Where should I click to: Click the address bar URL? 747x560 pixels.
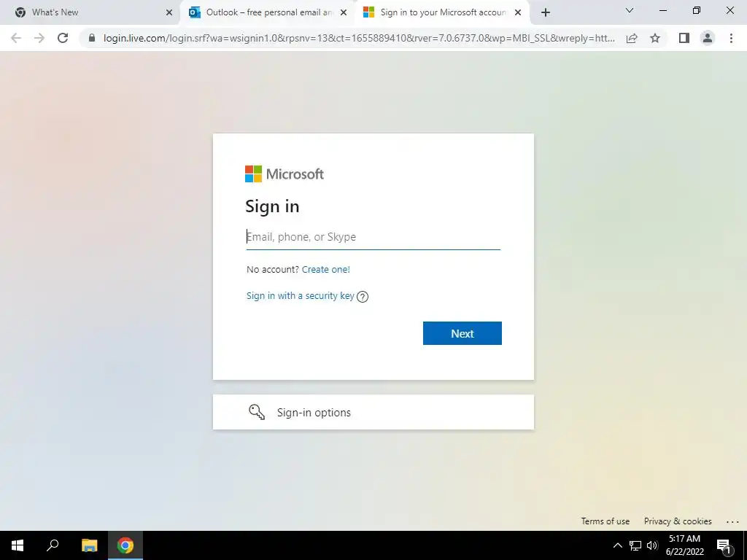coord(359,38)
